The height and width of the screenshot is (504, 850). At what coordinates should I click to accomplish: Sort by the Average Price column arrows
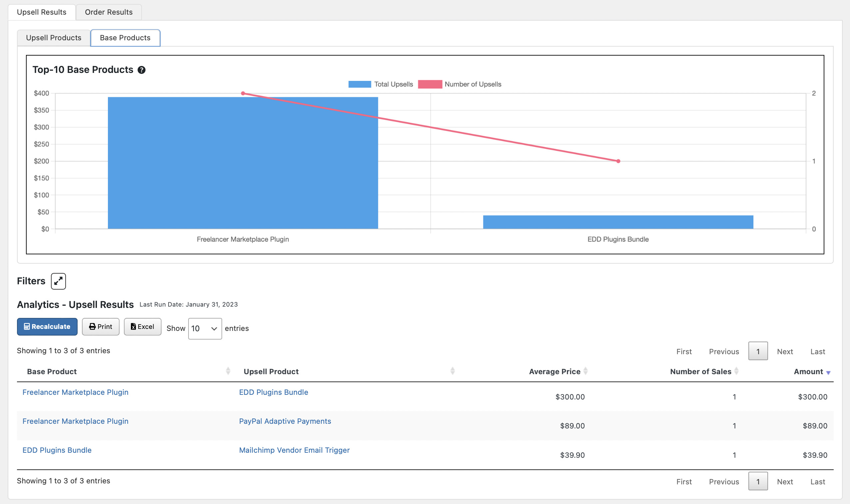pos(585,371)
